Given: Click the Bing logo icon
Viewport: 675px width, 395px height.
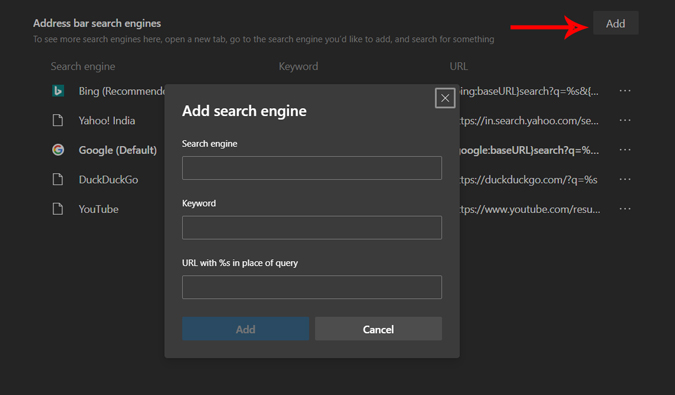Looking at the screenshot, I should click(58, 91).
